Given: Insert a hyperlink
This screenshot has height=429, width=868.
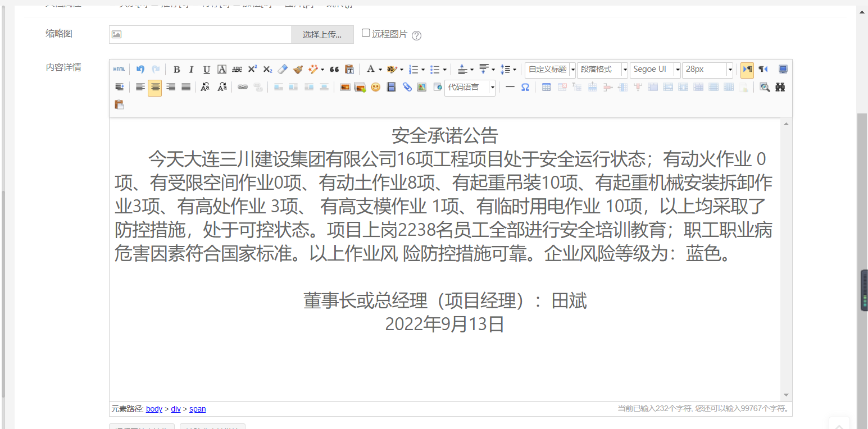Looking at the screenshot, I should click(x=243, y=87).
